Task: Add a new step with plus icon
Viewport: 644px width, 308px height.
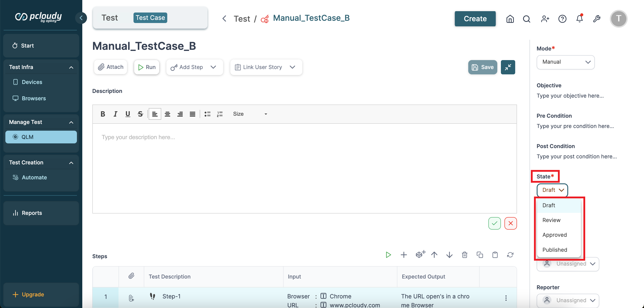Action: tap(403, 255)
